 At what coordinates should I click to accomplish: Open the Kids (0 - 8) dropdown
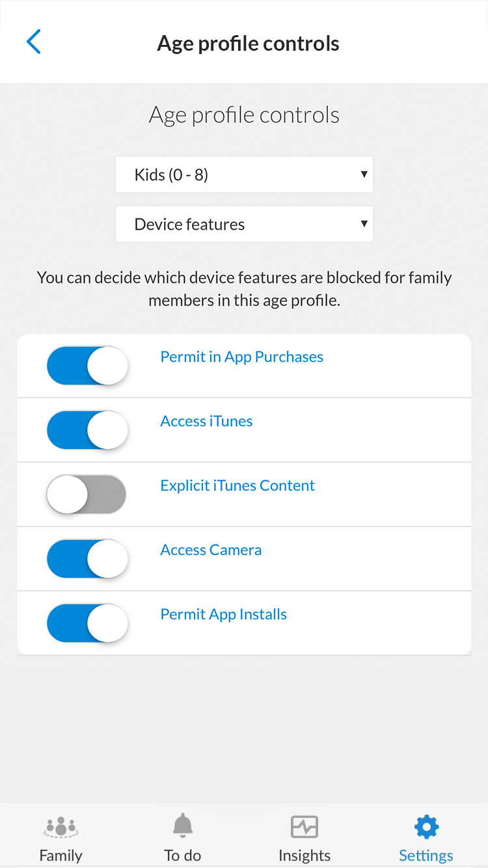[245, 174]
